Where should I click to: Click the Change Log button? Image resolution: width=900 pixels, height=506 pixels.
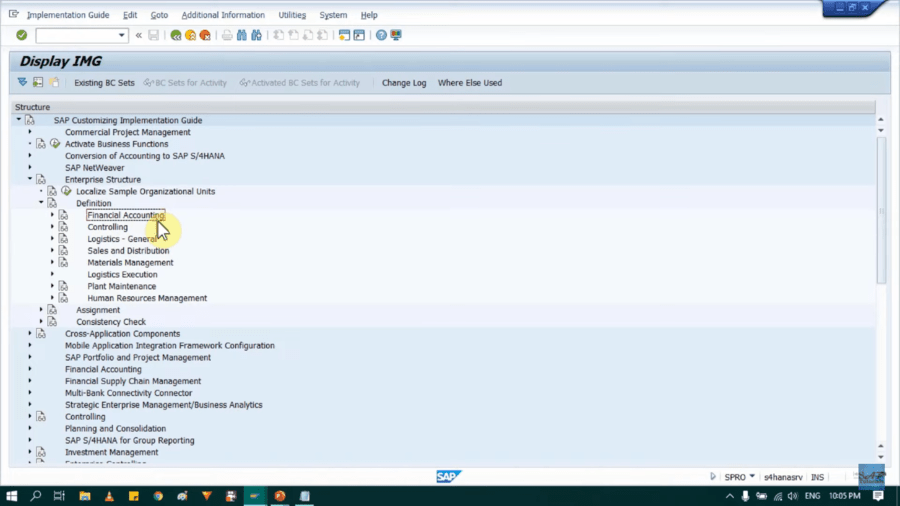pyautogui.click(x=404, y=83)
